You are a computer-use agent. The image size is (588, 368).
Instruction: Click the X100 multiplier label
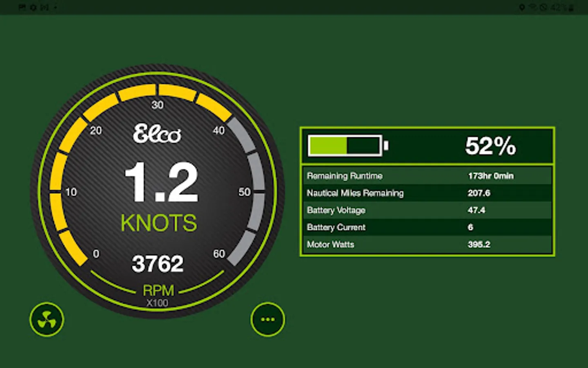coord(157,303)
